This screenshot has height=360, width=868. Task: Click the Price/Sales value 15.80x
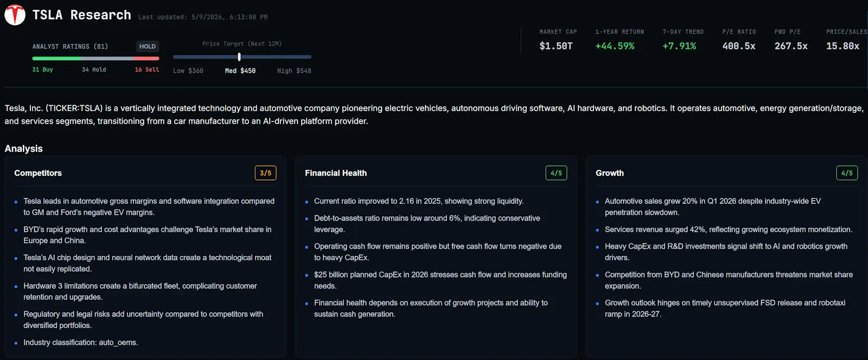tap(843, 46)
